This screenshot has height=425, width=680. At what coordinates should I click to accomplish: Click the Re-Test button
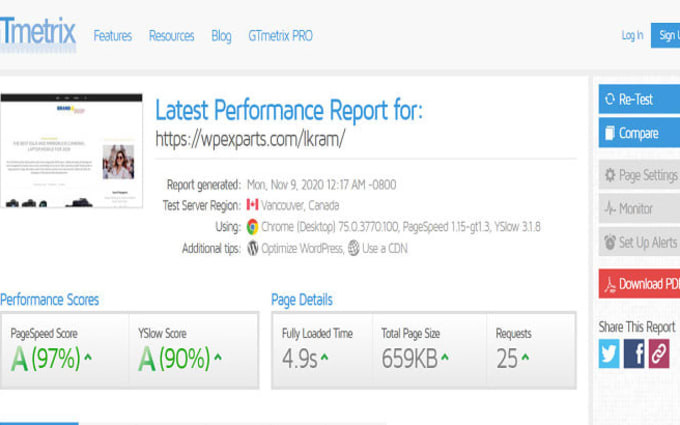[x=639, y=99]
